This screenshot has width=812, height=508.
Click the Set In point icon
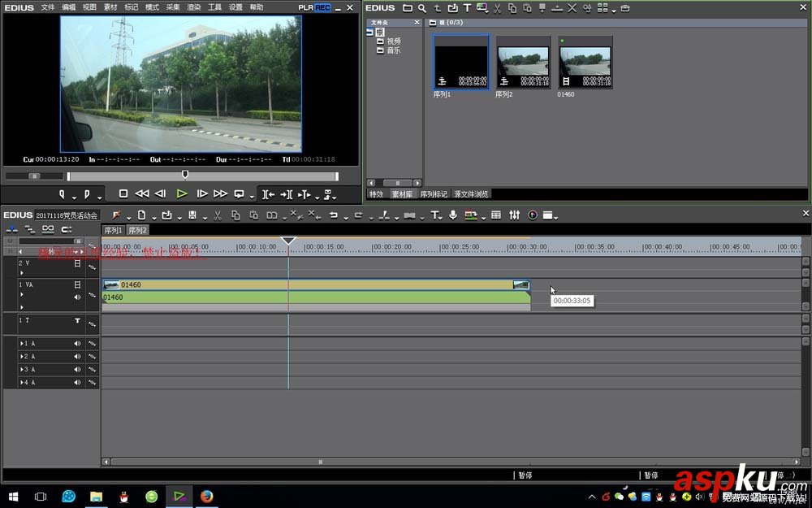pos(62,194)
